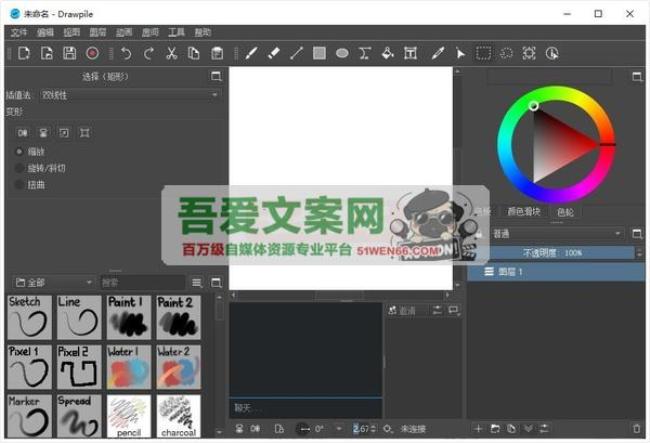Viewport: 650px width, 443px height.
Task: Click the chat input field 聊天
Action: coord(306,408)
